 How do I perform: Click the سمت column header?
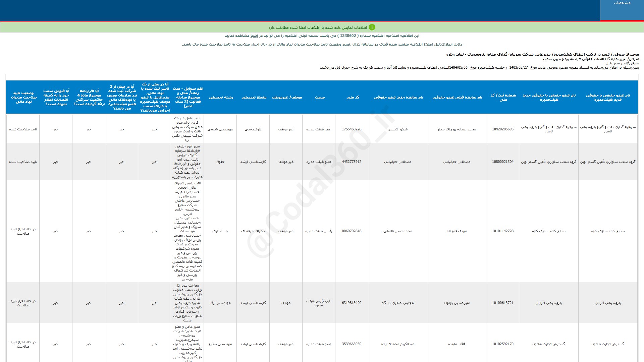(319, 97)
